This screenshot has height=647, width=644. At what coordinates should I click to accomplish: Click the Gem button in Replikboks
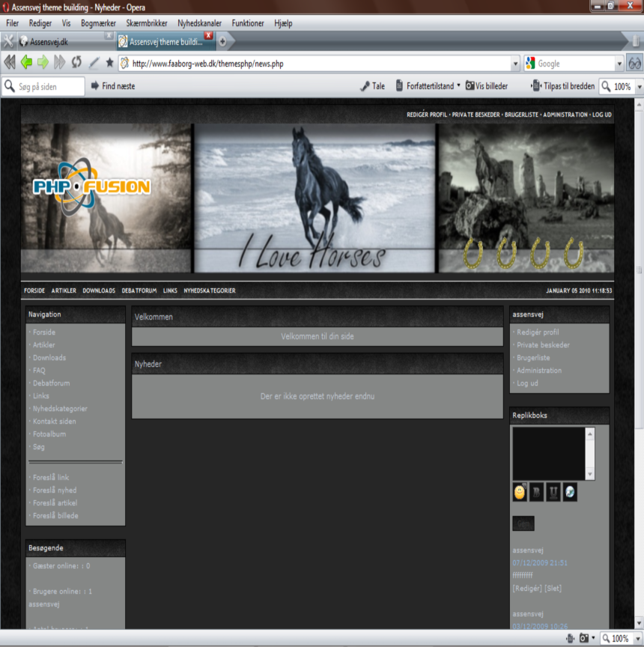pos(523,523)
